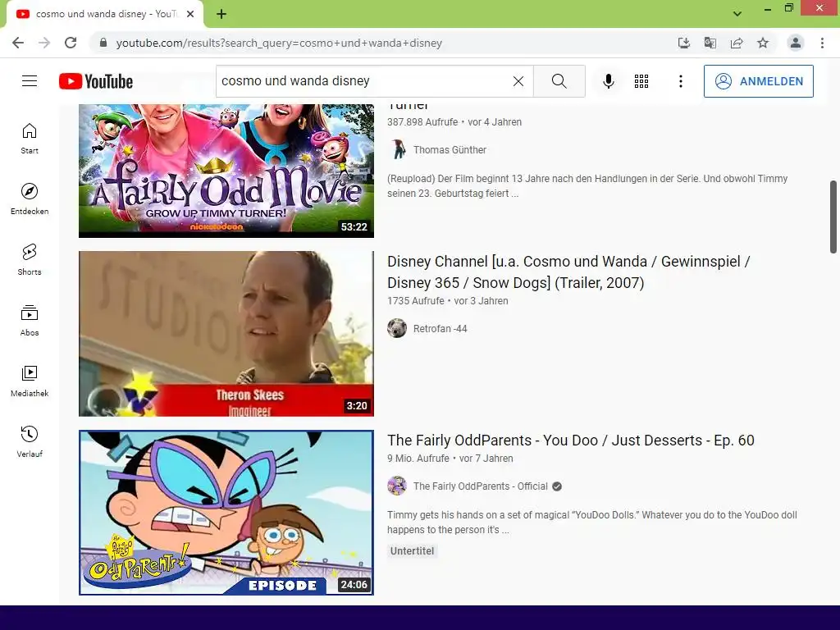The height and width of the screenshot is (630, 840).
Task: Open The Fairly OddParents You Doo title
Action: pyautogui.click(x=571, y=441)
